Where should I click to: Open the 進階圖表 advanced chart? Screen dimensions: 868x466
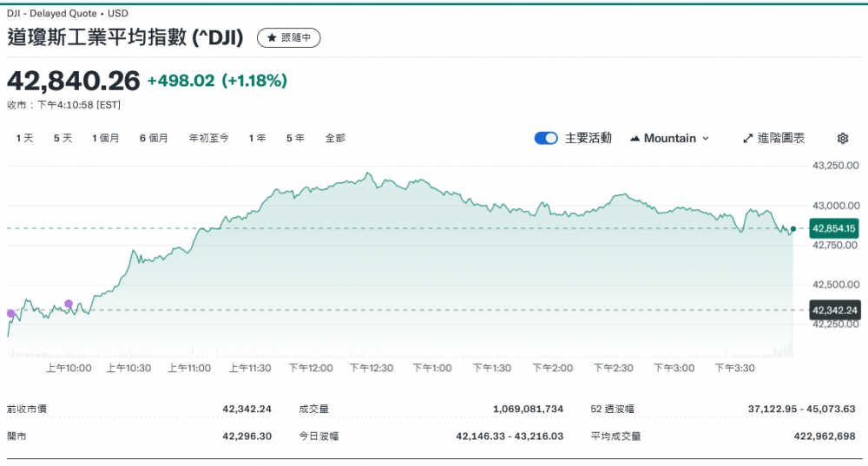(774, 138)
